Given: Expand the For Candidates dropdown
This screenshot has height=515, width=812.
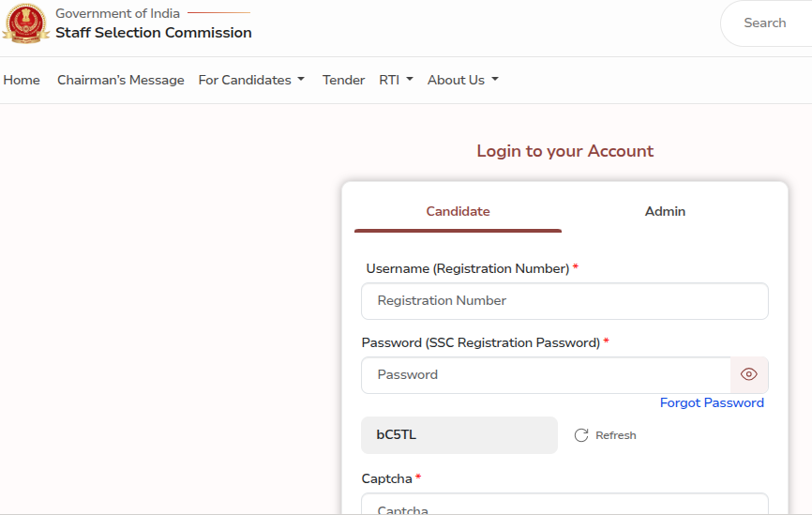Looking at the screenshot, I should coord(251,80).
